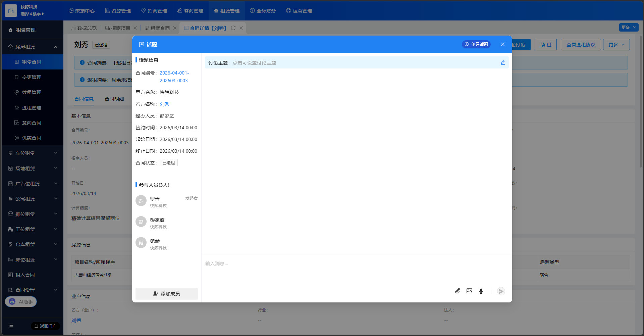Click the 添加成员 button
The width and height of the screenshot is (644, 336).
[167, 294]
